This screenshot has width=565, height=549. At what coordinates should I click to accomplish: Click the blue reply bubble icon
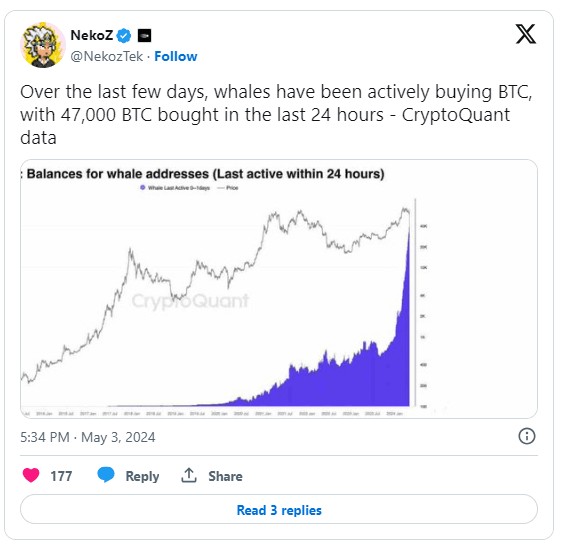106,475
